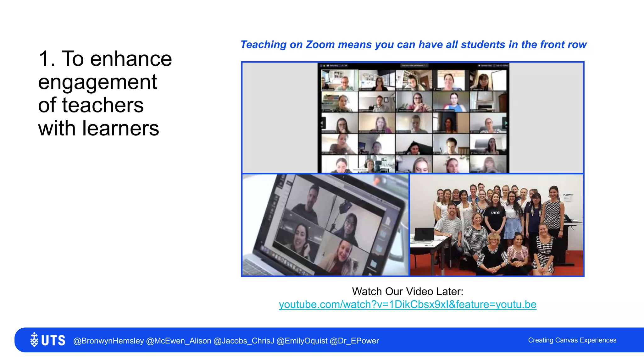Click the 'Teaching on Zoom means' caption
The height and width of the screenshot is (362, 644).
click(x=414, y=45)
